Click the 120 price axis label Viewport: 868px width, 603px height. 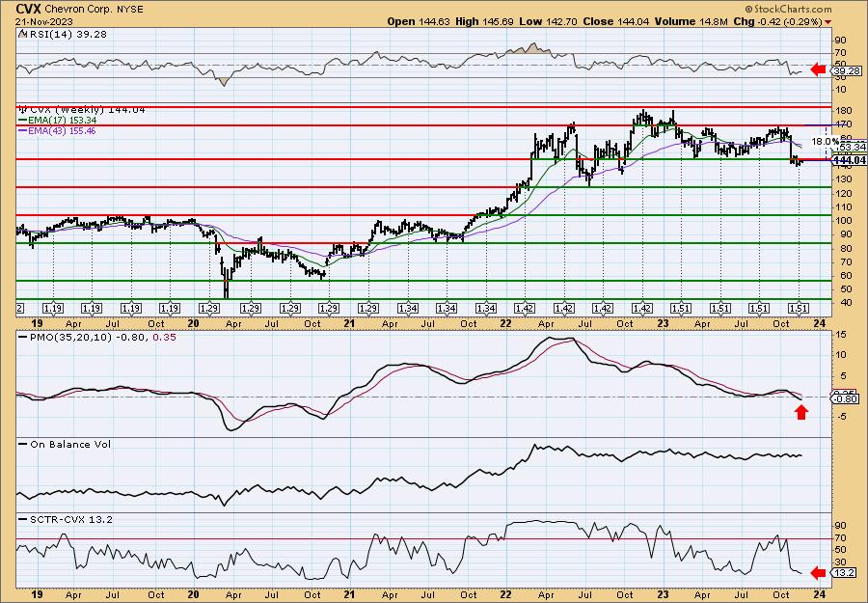(x=843, y=193)
